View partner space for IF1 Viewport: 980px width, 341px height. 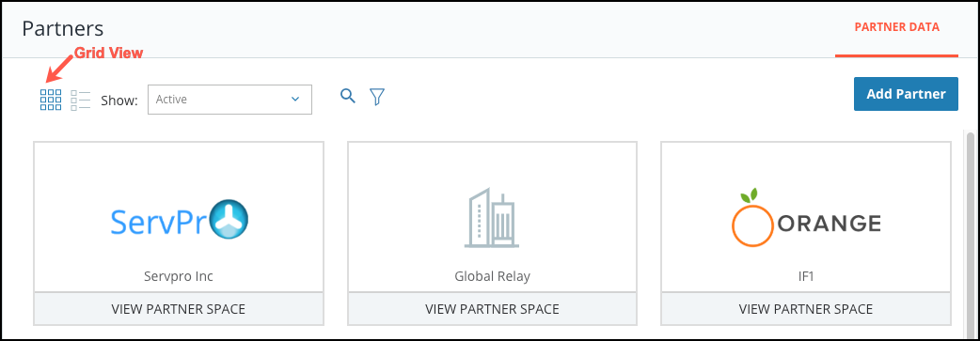(806, 308)
